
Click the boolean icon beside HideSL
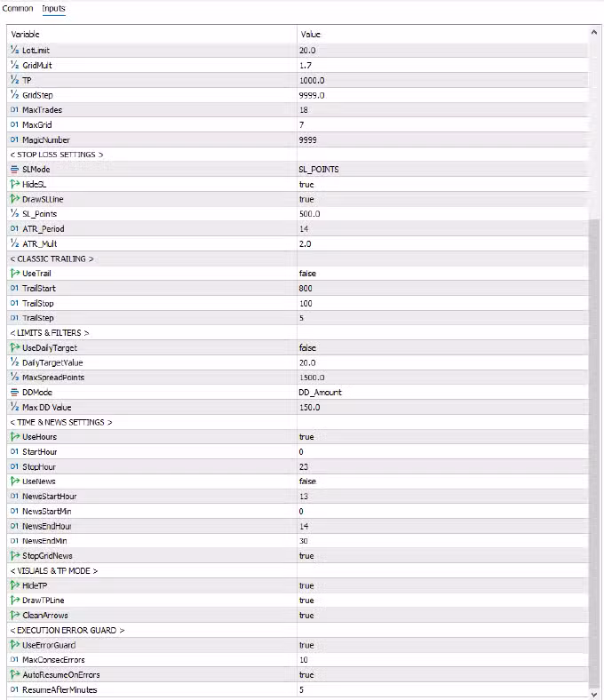point(14,184)
